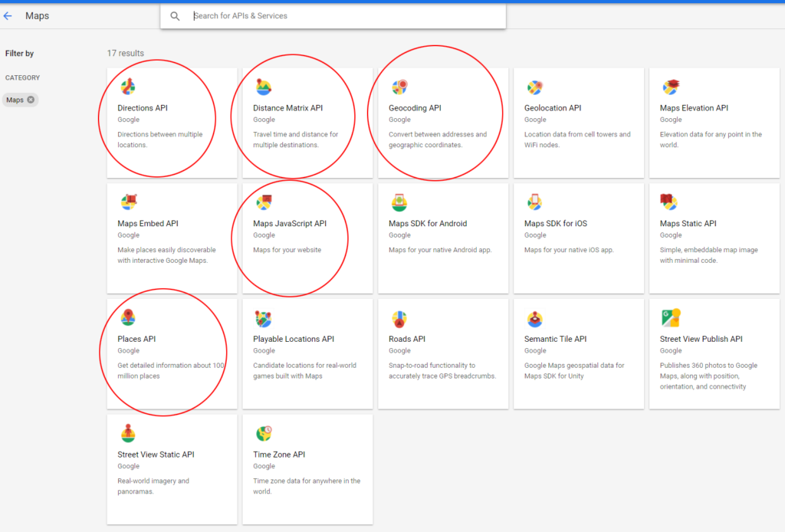Viewport: 785px width, 532px height.
Task: Click the blue back arrow
Action: point(8,15)
